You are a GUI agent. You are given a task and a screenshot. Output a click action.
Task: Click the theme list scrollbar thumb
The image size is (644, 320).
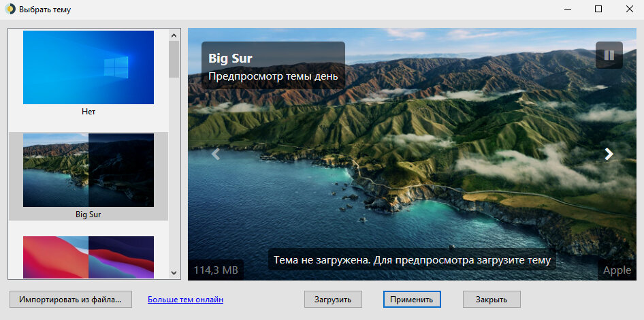pyautogui.click(x=174, y=59)
